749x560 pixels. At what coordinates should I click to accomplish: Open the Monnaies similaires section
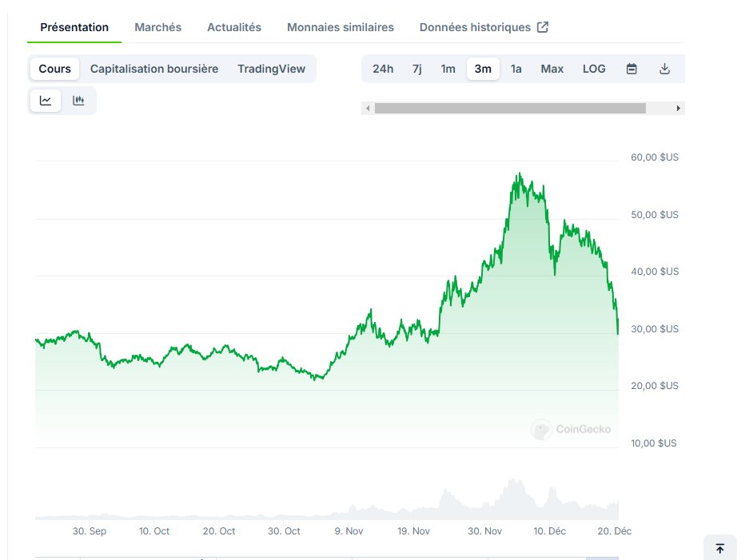(x=340, y=26)
